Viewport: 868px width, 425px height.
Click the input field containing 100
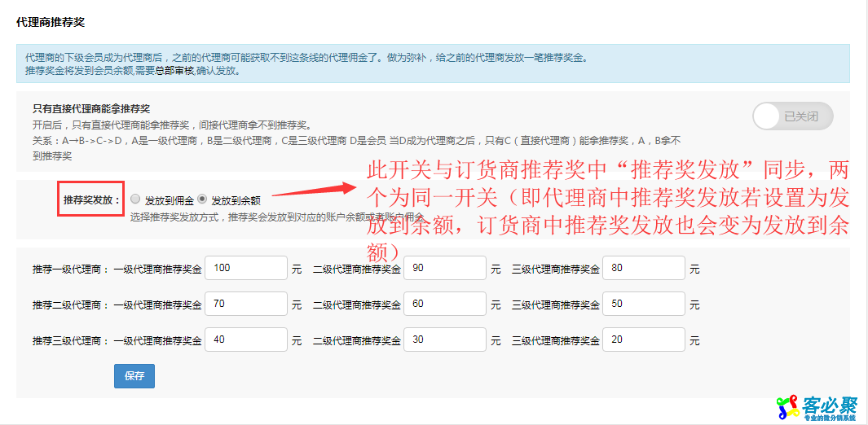coord(246,268)
